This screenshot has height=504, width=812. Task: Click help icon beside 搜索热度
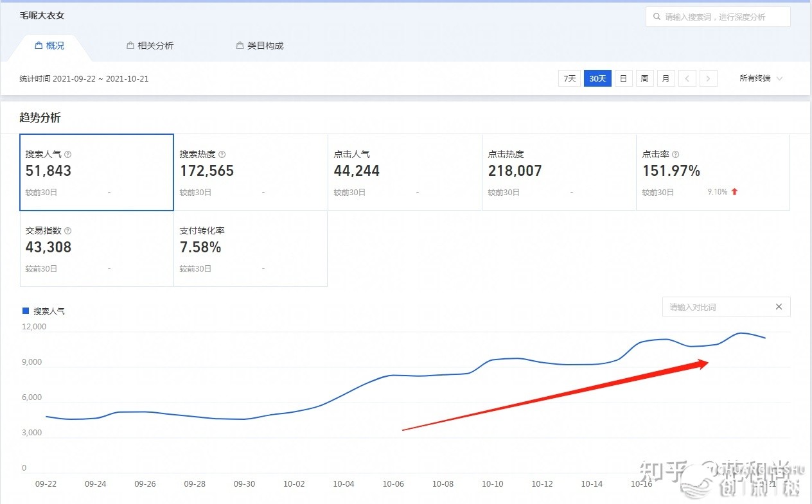pos(222,155)
